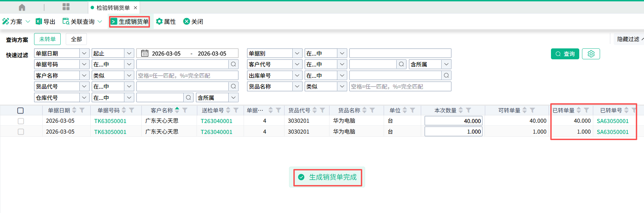Click the green 查询 button

[565, 54]
